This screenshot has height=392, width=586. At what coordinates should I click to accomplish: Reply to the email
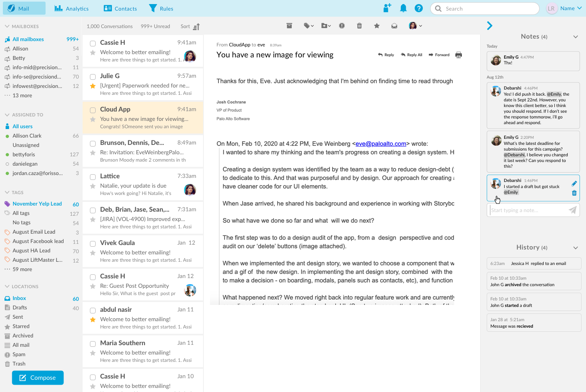point(386,55)
